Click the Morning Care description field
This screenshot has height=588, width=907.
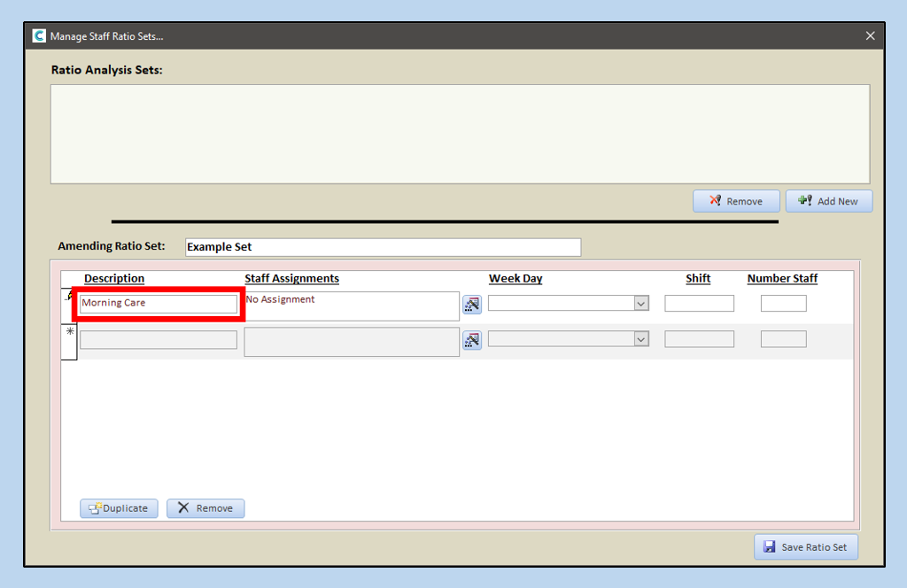pyautogui.click(x=159, y=304)
